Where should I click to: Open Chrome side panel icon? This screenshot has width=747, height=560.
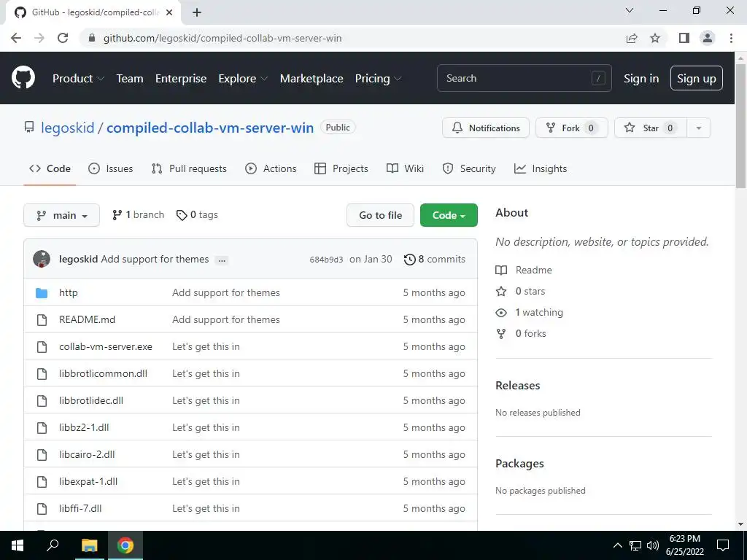click(684, 38)
